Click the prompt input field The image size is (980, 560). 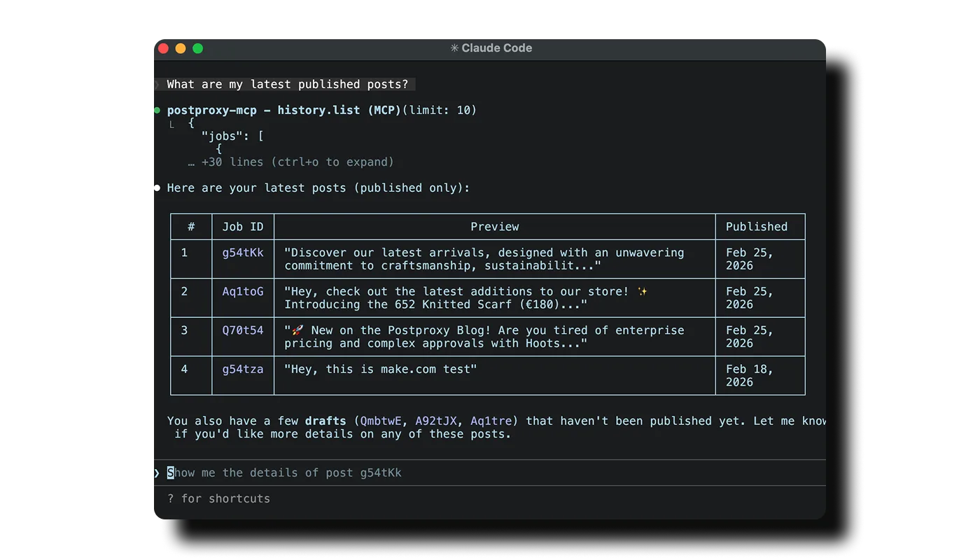[490, 473]
